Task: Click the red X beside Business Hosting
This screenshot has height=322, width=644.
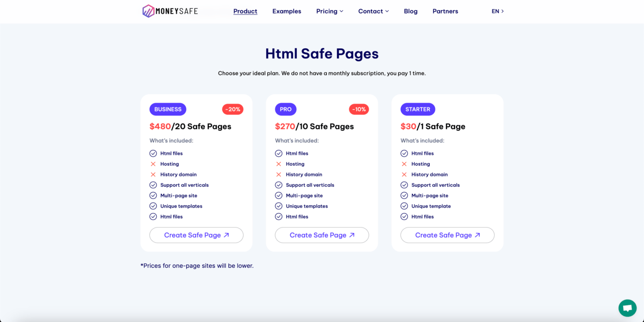Action: coord(153,164)
